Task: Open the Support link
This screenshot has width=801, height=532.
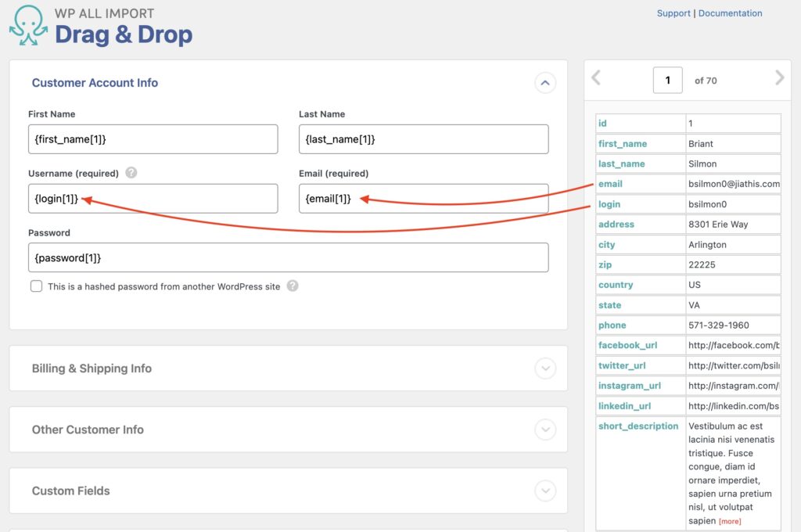Action: tap(673, 13)
